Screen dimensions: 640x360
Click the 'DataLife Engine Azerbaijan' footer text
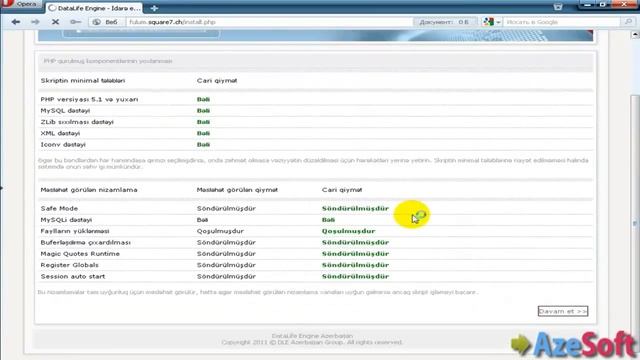[x=312, y=336]
